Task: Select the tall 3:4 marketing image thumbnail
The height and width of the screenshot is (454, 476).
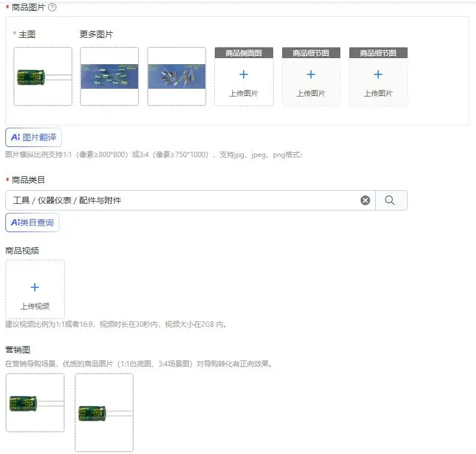Action: coord(104,413)
